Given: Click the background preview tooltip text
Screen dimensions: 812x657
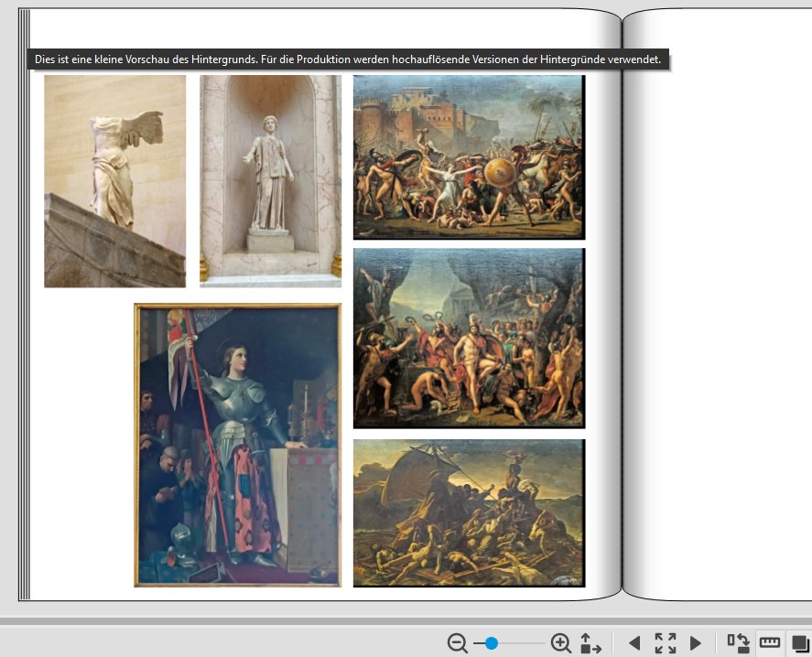Looking at the screenshot, I should 348,59.
